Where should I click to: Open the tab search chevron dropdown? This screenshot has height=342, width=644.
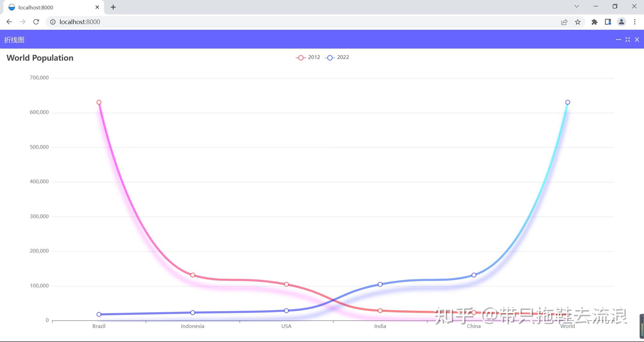[577, 6]
